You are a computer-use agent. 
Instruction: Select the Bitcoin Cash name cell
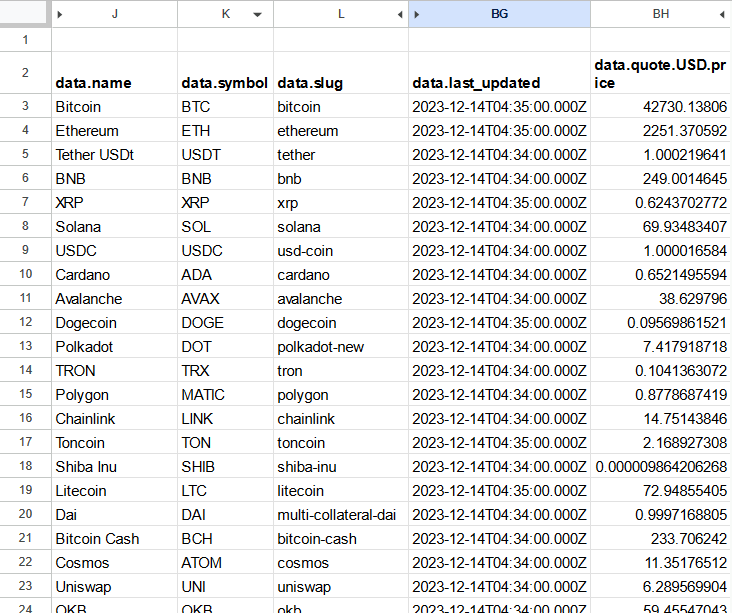click(x=114, y=539)
